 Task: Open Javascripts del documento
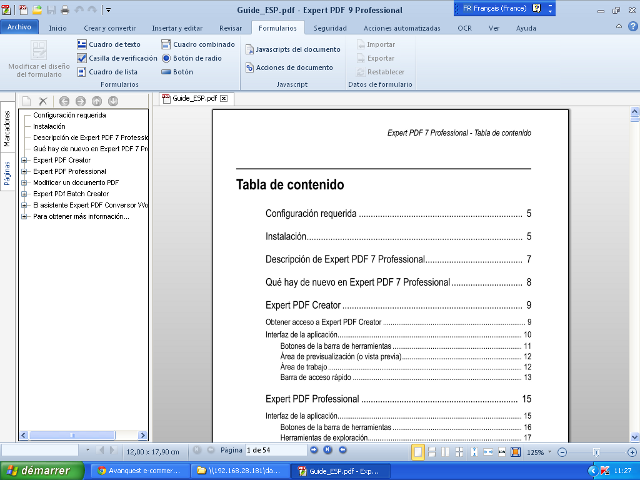[293, 49]
